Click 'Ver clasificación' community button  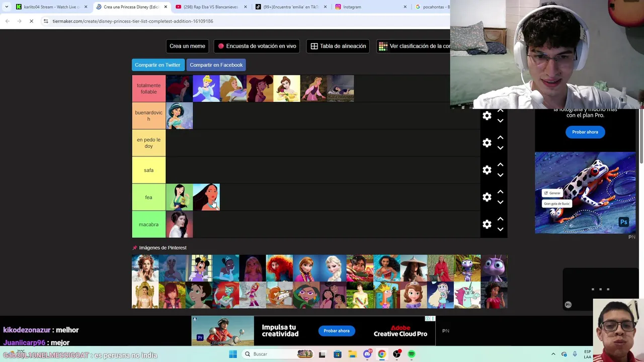pyautogui.click(x=414, y=46)
